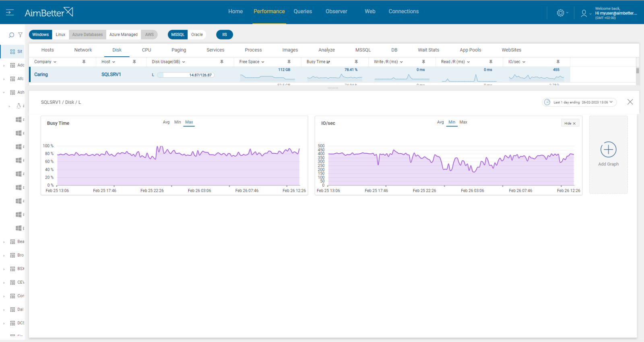Click the Caring company cell

[41, 74]
